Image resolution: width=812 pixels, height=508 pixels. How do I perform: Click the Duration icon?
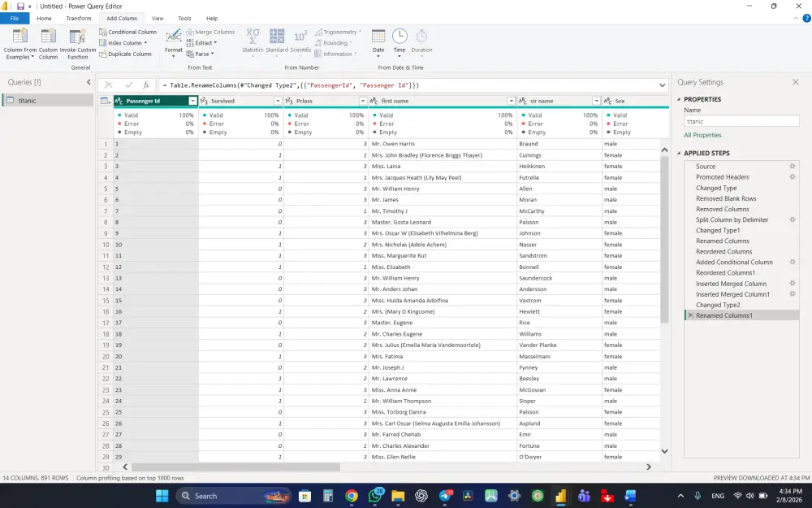coord(421,39)
